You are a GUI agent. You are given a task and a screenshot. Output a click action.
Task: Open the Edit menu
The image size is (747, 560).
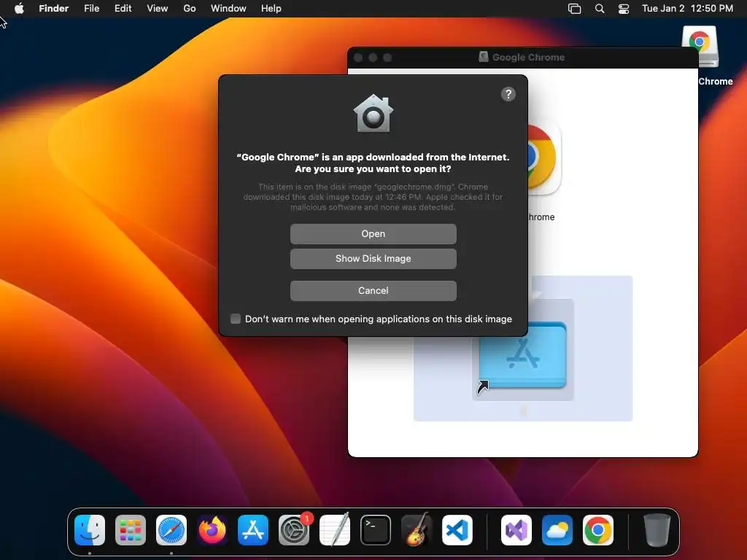tap(123, 9)
